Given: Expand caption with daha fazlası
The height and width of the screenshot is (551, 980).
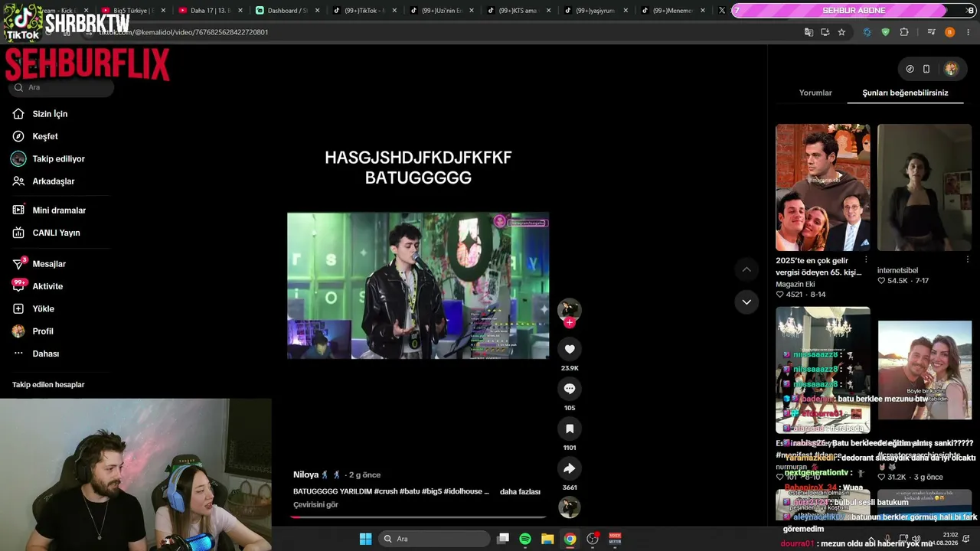Looking at the screenshot, I should tap(520, 491).
